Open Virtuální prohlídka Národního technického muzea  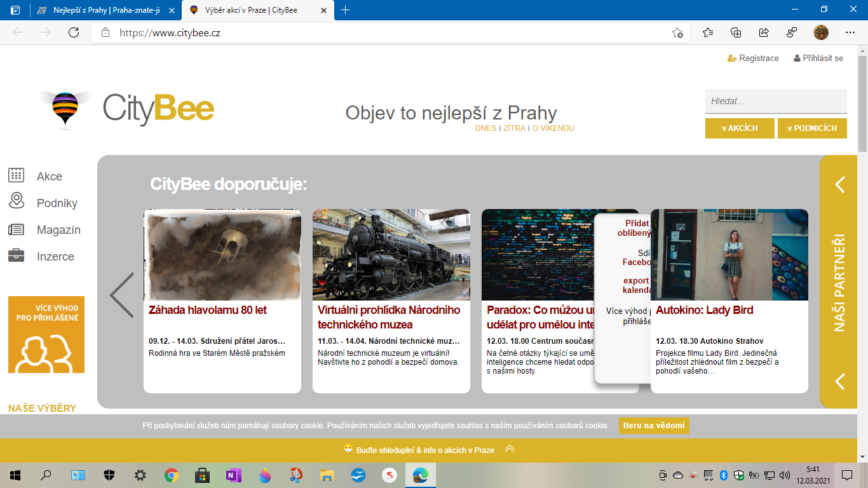click(x=389, y=317)
